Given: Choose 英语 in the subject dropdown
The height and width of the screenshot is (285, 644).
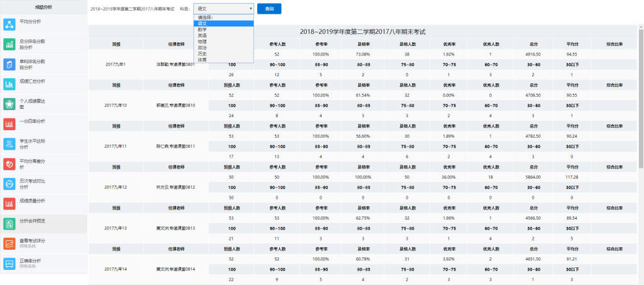Looking at the screenshot, I should click(x=202, y=35).
